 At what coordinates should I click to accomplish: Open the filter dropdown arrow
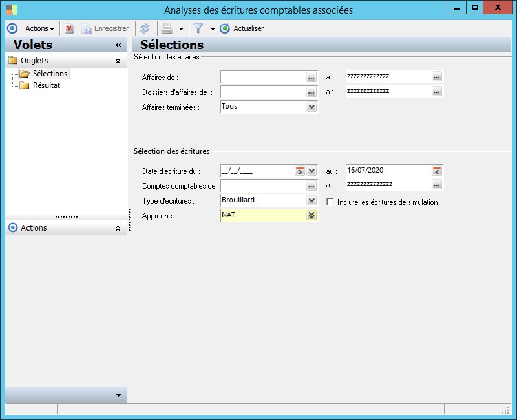[x=213, y=29]
